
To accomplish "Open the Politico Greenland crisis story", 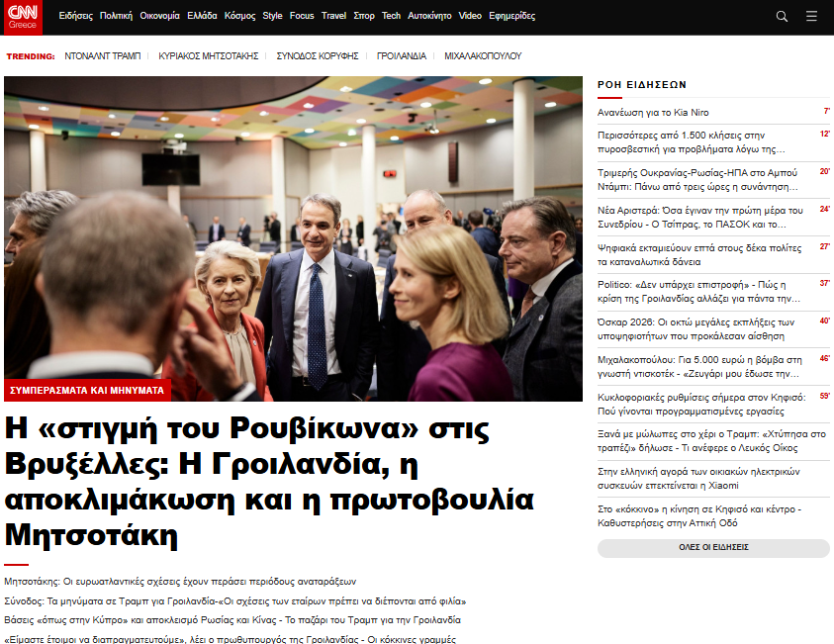I will 698,291.
